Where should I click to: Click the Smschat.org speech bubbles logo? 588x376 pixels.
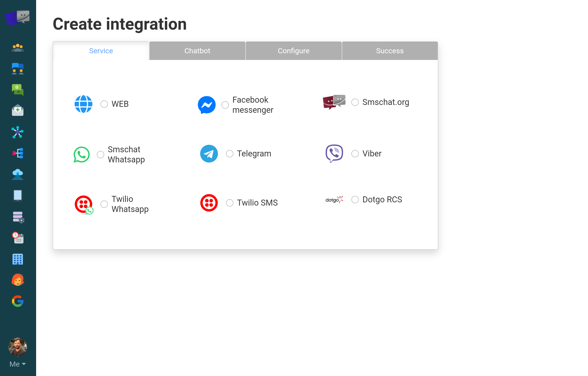pyautogui.click(x=334, y=102)
